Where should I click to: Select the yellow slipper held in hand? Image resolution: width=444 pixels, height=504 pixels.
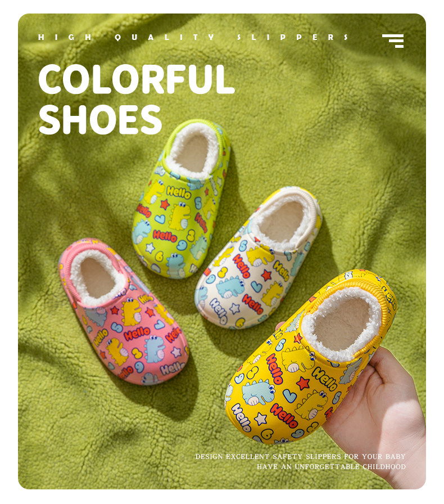coord(311,357)
